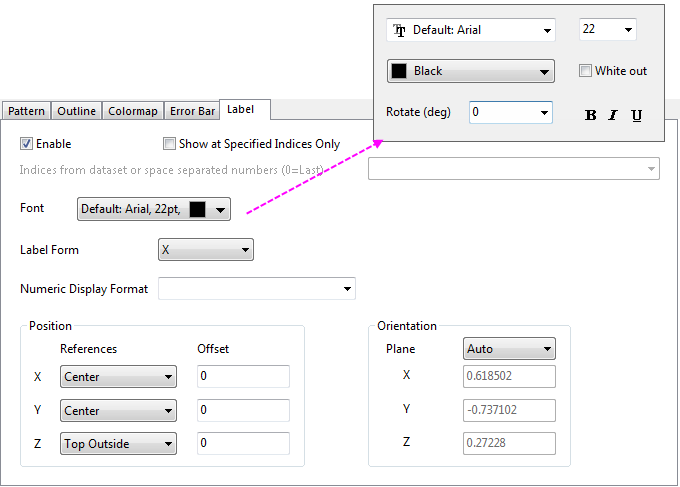
Task: Click the X Offset input field
Action: pyautogui.click(x=243, y=377)
